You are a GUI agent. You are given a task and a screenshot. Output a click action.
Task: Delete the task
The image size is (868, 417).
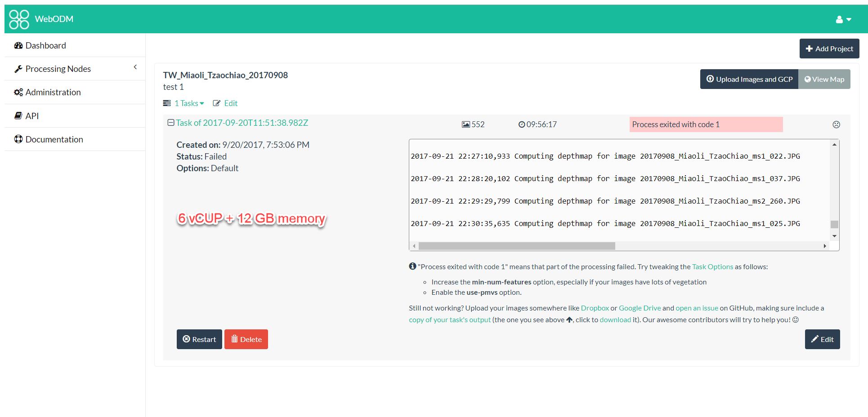(246, 339)
